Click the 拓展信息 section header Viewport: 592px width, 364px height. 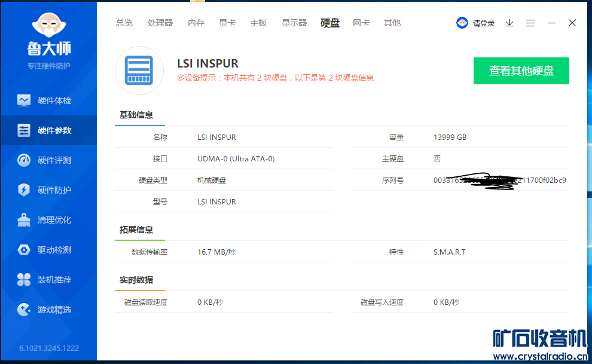136,230
